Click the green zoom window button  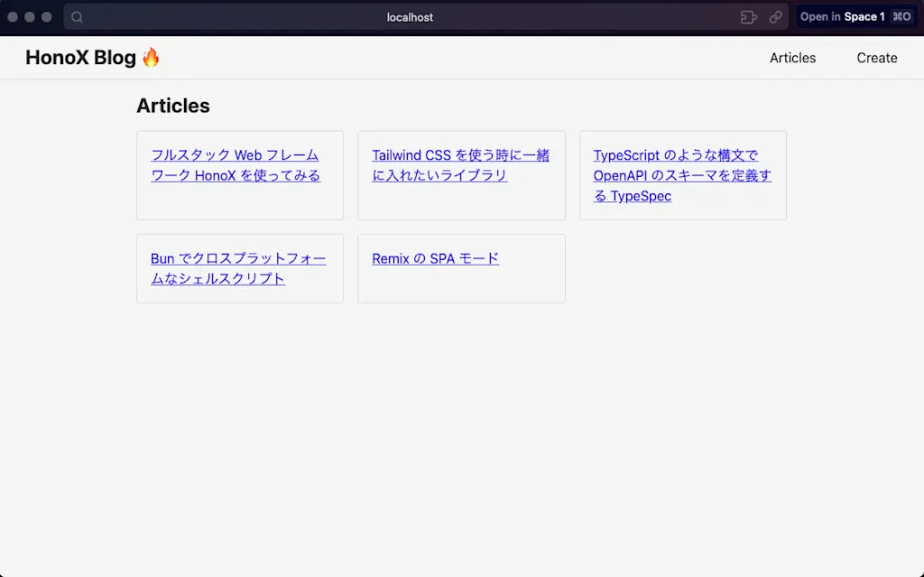[47, 17]
